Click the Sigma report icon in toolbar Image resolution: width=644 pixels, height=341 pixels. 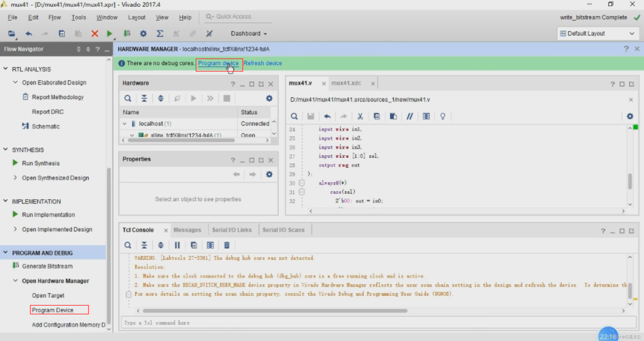(x=159, y=33)
